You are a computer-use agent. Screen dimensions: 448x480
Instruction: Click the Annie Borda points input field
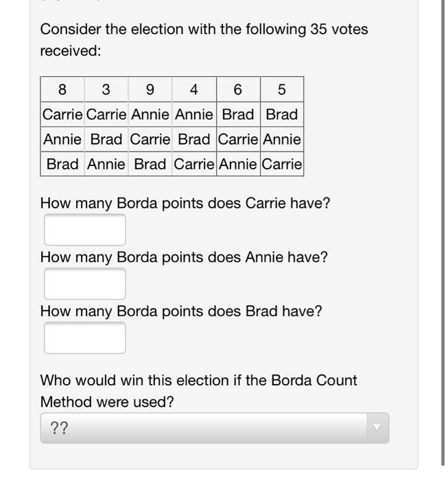pos(85,283)
